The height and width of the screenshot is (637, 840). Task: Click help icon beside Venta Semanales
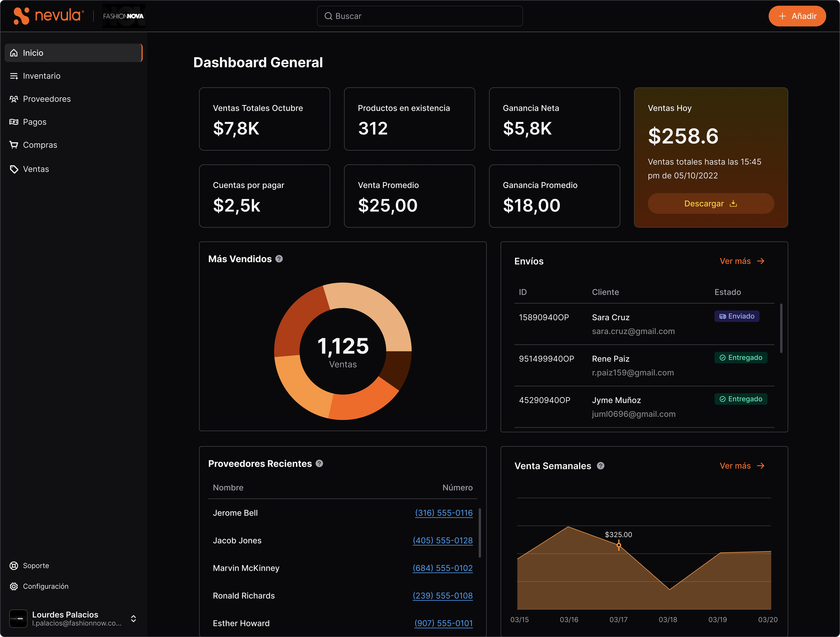600,466
